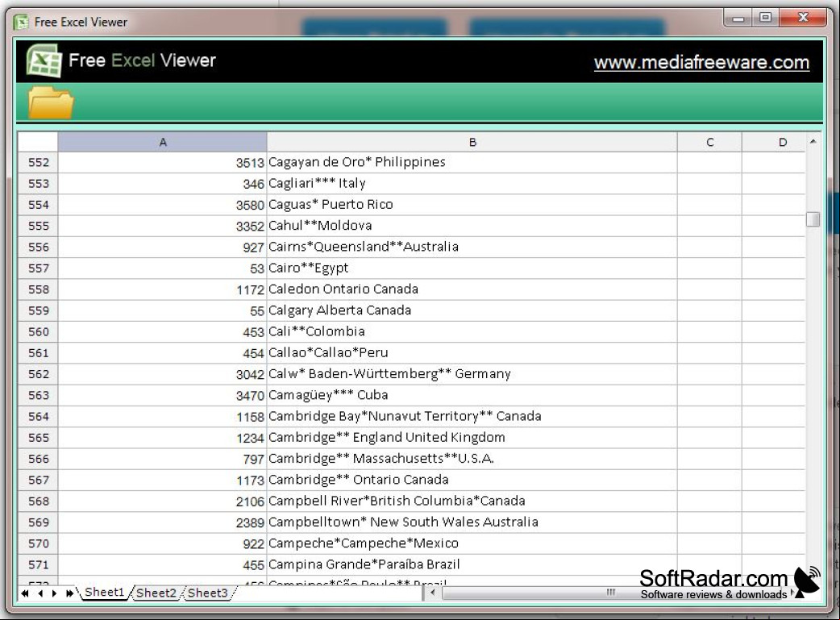Open the www.mediafreeware.com link

pyautogui.click(x=701, y=62)
